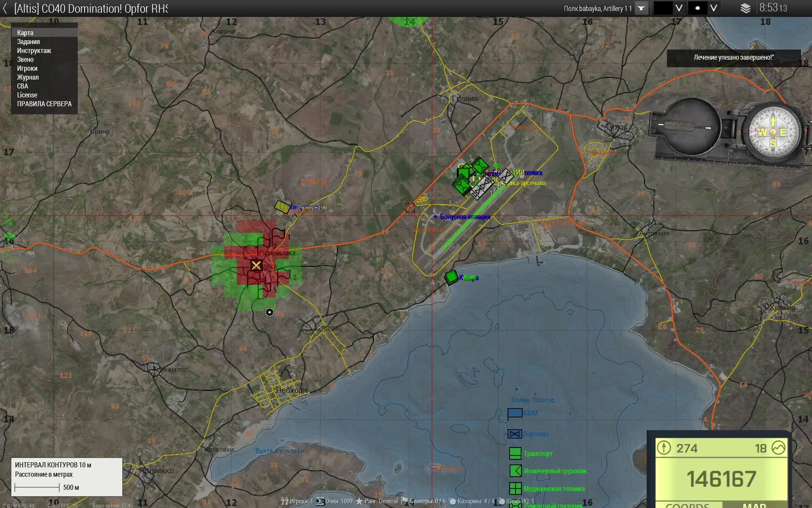Click the orange crossed-swords objective marker

tap(256, 265)
